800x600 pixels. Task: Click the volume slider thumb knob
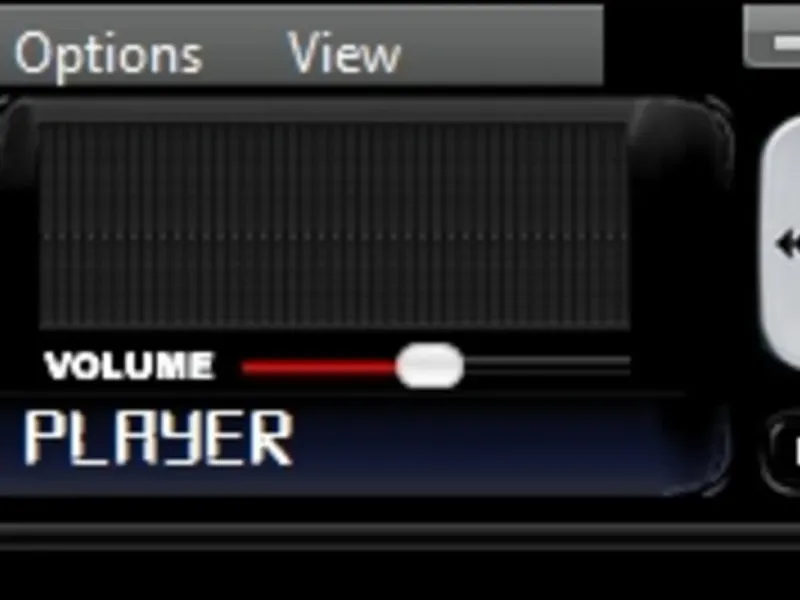430,366
